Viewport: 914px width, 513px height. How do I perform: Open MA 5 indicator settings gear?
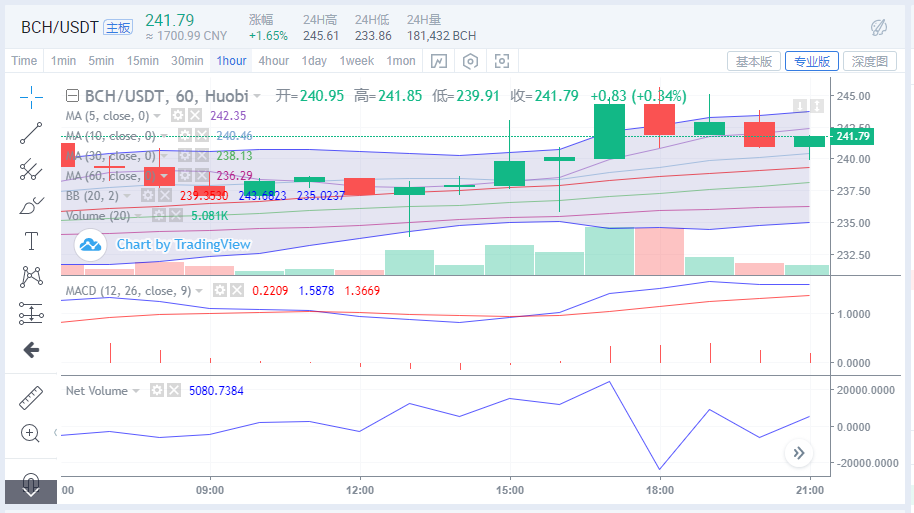tap(178, 115)
